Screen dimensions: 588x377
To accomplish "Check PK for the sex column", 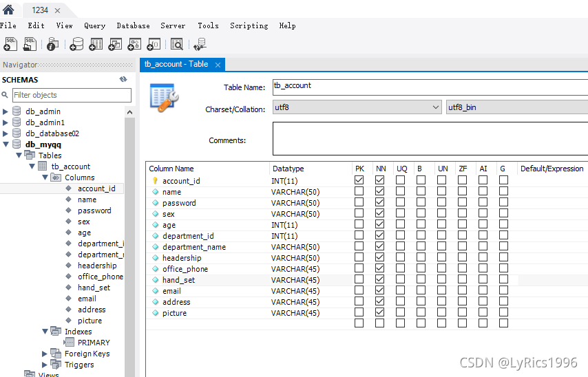I will pyautogui.click(x=359, y=213).
